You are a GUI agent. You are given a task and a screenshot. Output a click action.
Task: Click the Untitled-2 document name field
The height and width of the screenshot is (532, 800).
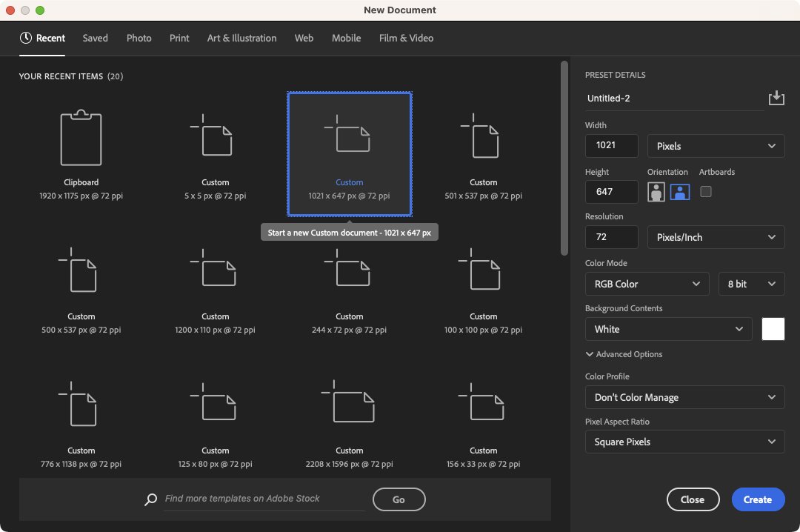click(x=673, y=99)
